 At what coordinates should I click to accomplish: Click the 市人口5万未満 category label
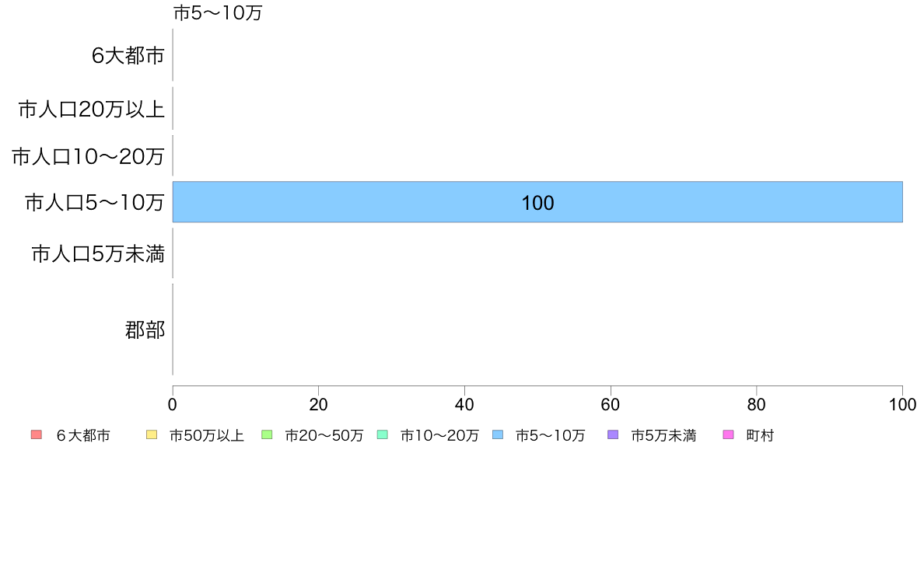(98, 254)
